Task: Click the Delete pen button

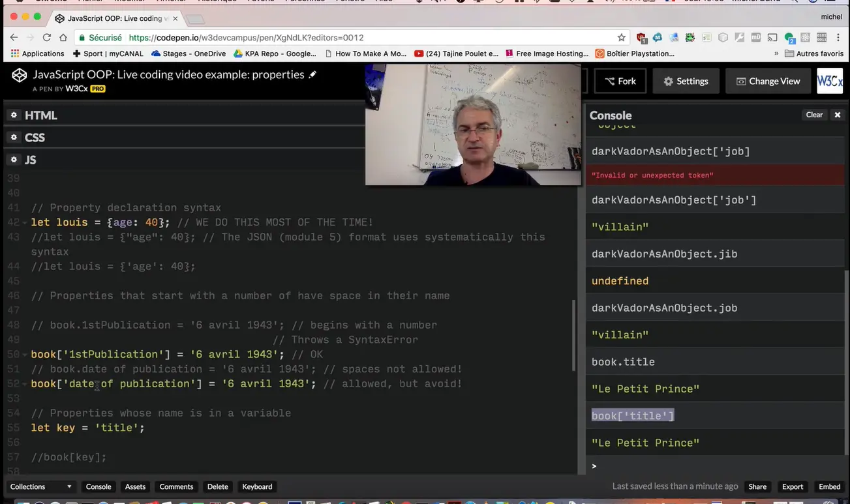Action: [217, 486]
